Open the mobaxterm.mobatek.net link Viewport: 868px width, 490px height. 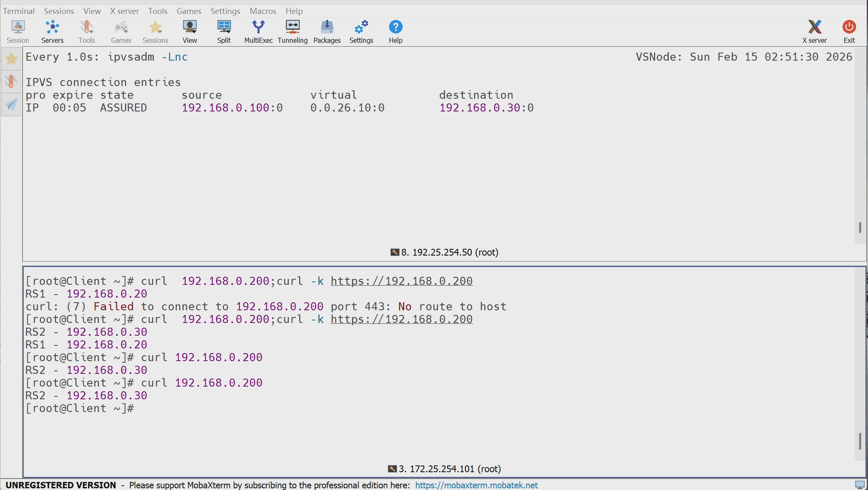pos(476,485)
